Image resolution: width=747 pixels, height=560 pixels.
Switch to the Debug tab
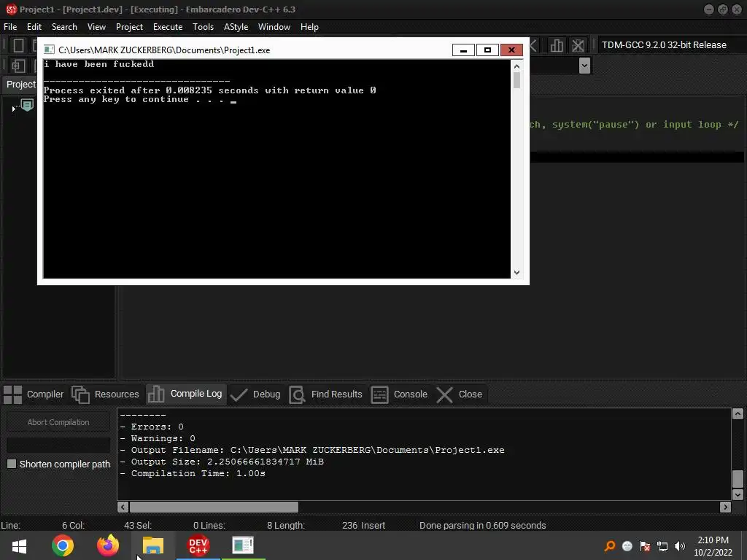(255, 394)
